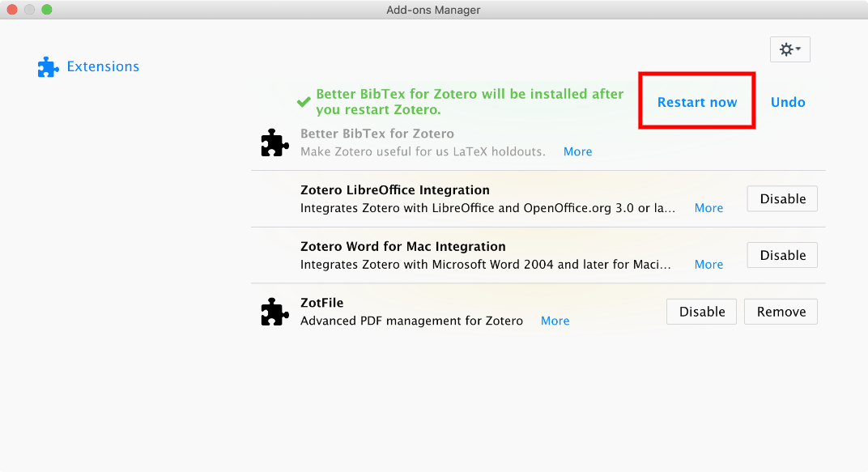Disable the ZotFile extension
The image size is (868, 472).
[x=701, y=312]
